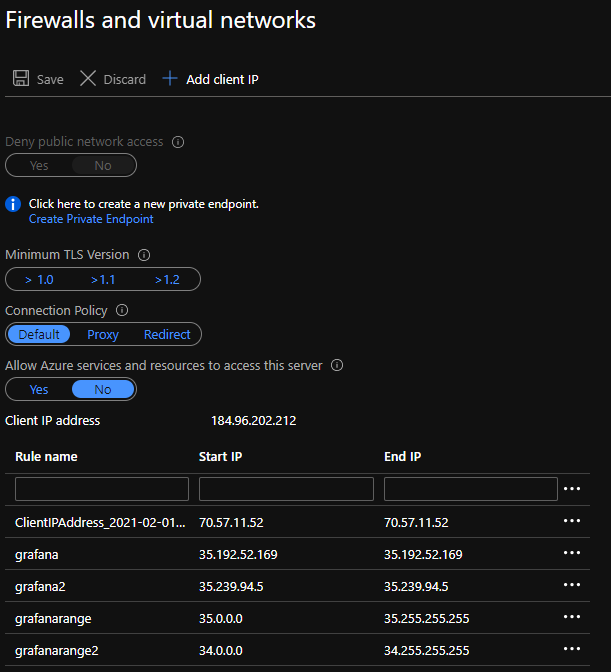611x672 pixels.
Task: Open info tooltip for Deny public network access
Action: click(x=178, y=142)
